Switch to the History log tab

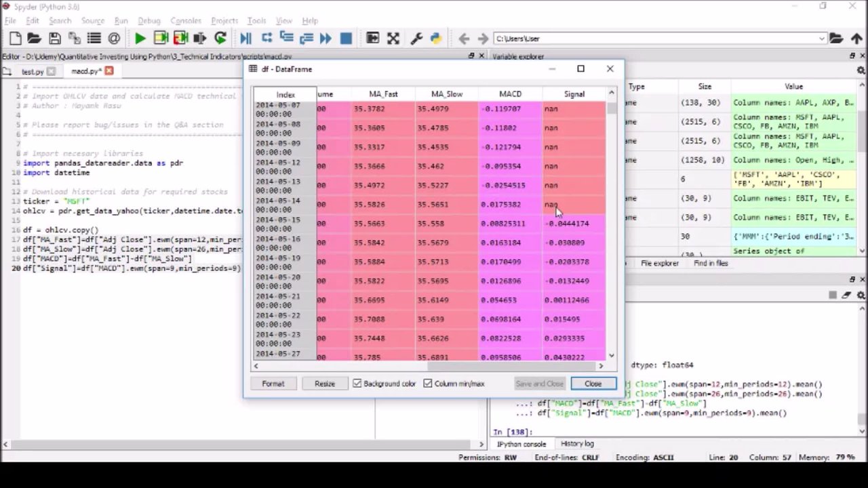(576, 444)
